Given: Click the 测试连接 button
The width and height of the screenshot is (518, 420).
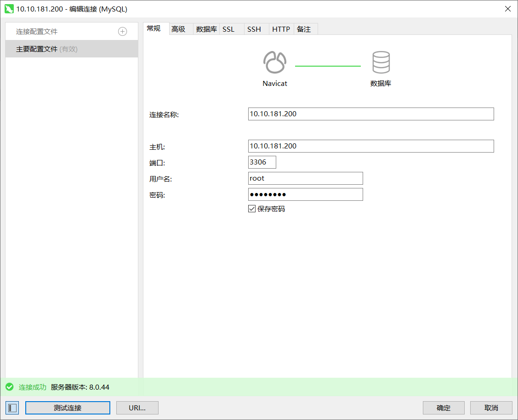Looking at the screenshot, I should [x=68, y=408].
